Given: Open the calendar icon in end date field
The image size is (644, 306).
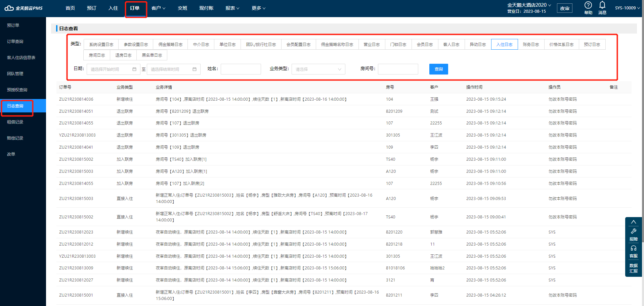Looking at the screenshot, I should coord(195,69).
